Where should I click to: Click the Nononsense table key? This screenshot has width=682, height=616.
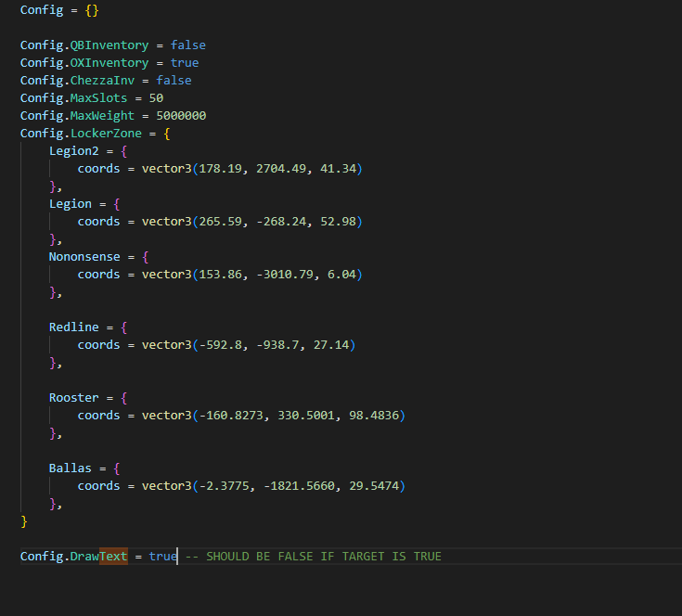coord(84,257)
